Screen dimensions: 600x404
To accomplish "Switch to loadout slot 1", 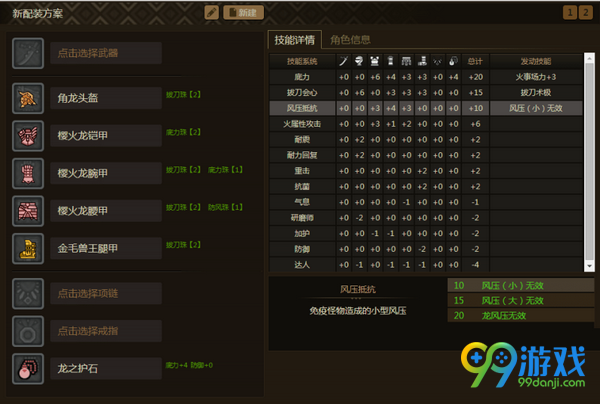I will point(570,13).
